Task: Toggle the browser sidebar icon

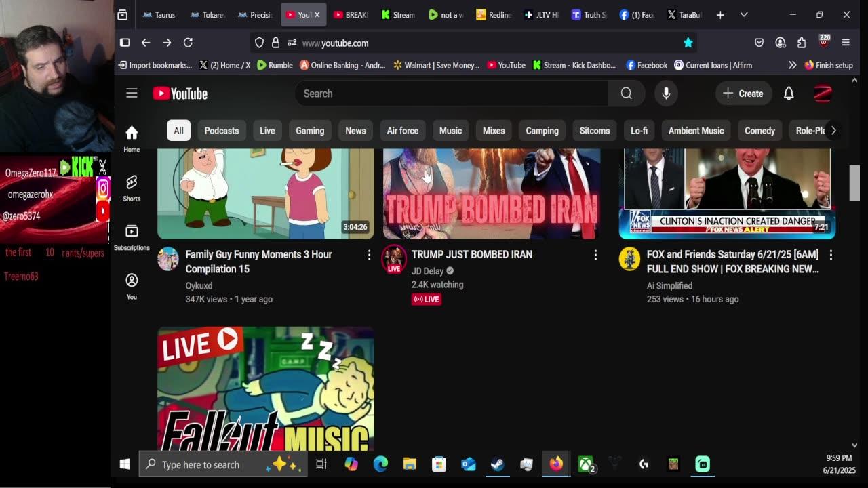Action: click(125, 43)
